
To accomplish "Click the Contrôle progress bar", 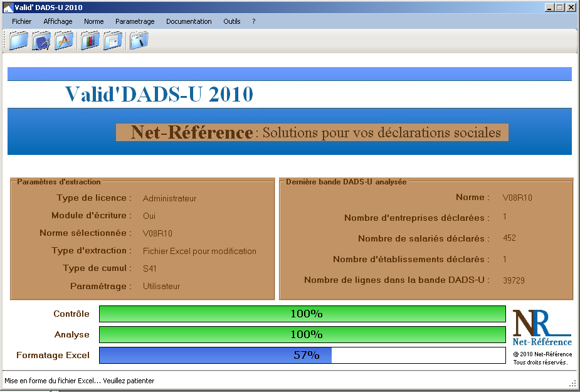I will (x=302, y=314).
